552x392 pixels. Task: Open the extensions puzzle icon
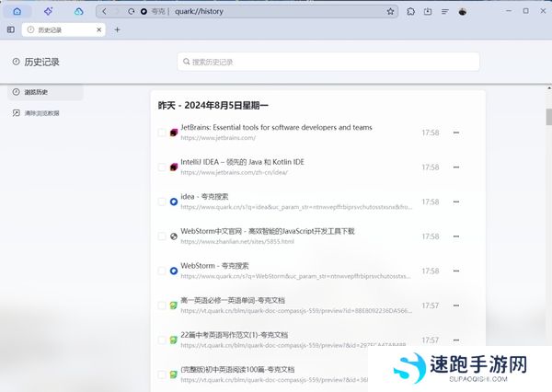410,11
